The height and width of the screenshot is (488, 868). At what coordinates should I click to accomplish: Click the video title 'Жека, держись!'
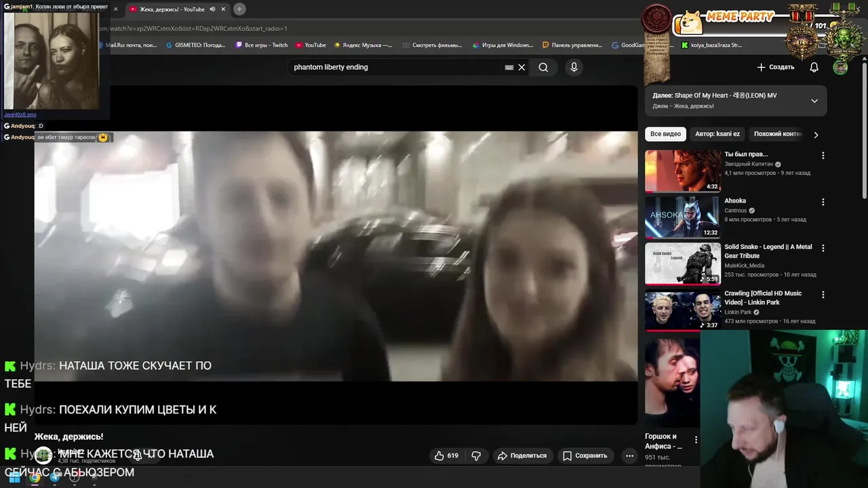coord(68,436)
